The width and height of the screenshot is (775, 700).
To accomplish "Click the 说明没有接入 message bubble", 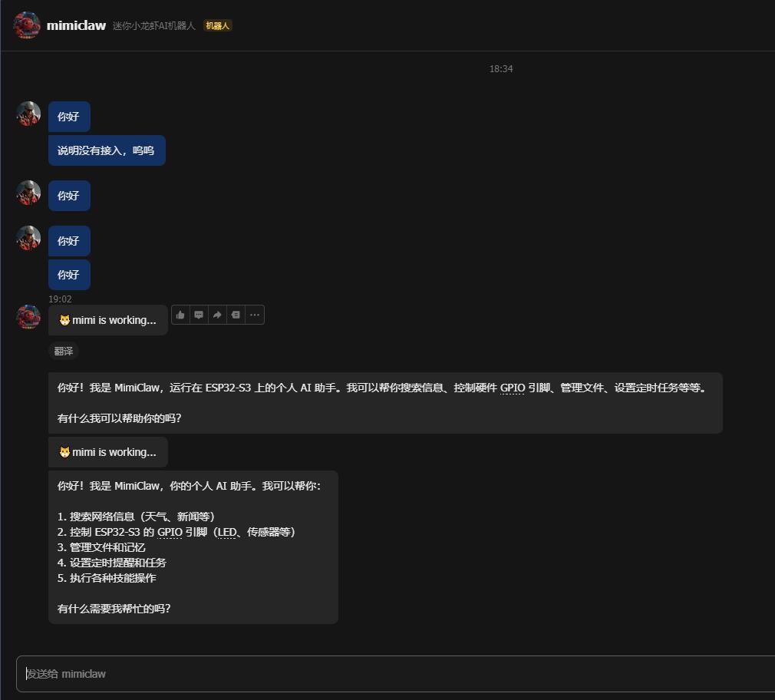I will click(106, 150).
